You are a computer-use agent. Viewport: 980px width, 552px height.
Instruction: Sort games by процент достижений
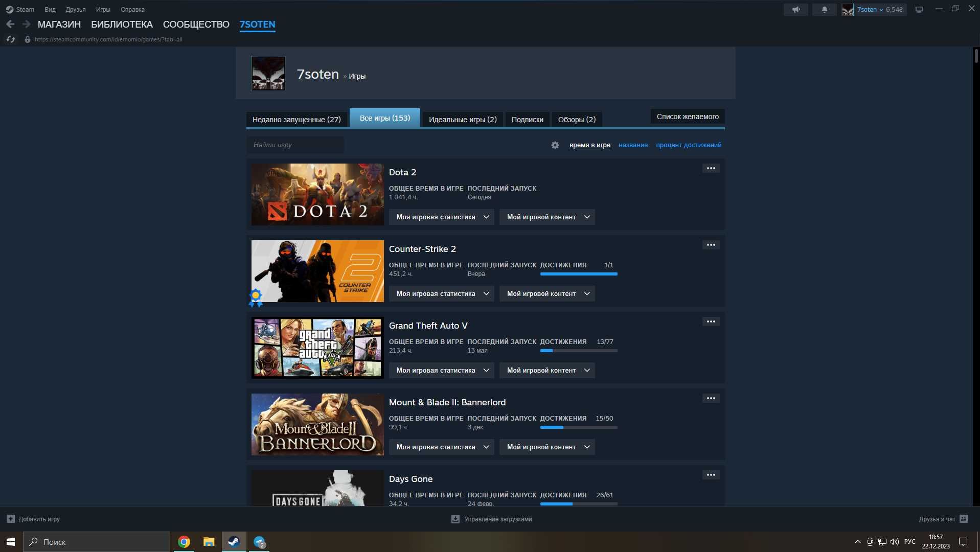[x=689, y=145]
